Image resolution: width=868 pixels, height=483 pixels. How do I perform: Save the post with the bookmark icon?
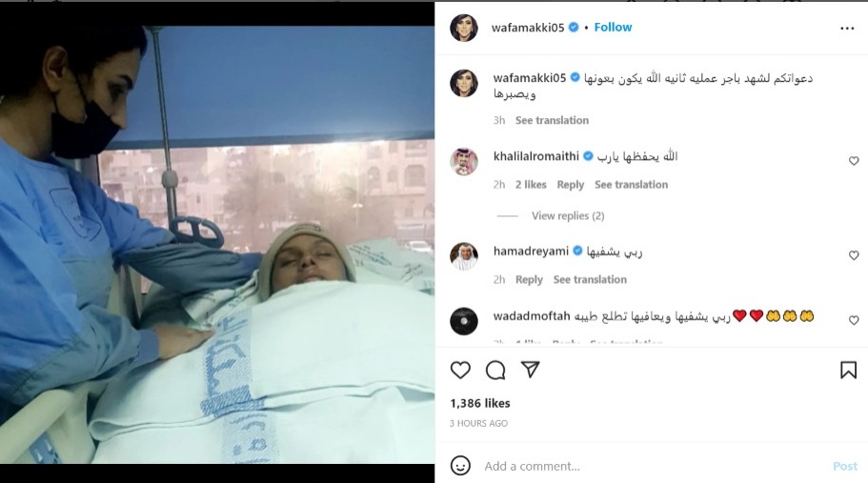coord(848,371)
